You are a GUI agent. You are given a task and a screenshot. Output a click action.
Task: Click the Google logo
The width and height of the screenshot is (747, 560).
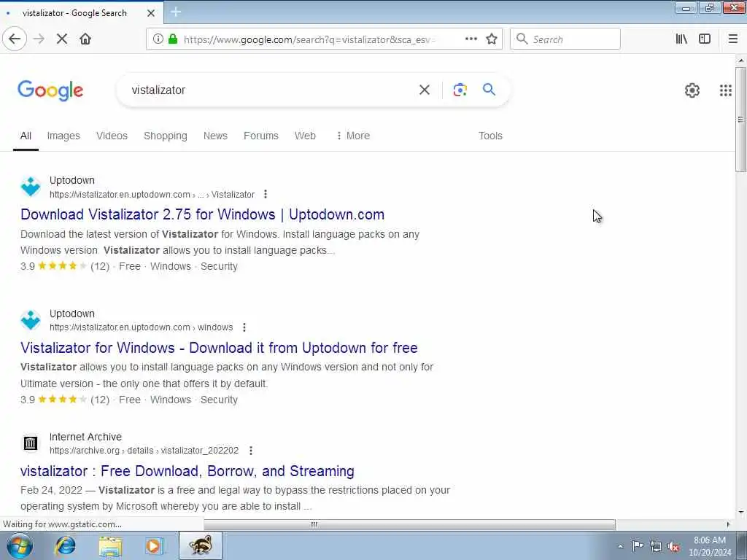point(50,90)
